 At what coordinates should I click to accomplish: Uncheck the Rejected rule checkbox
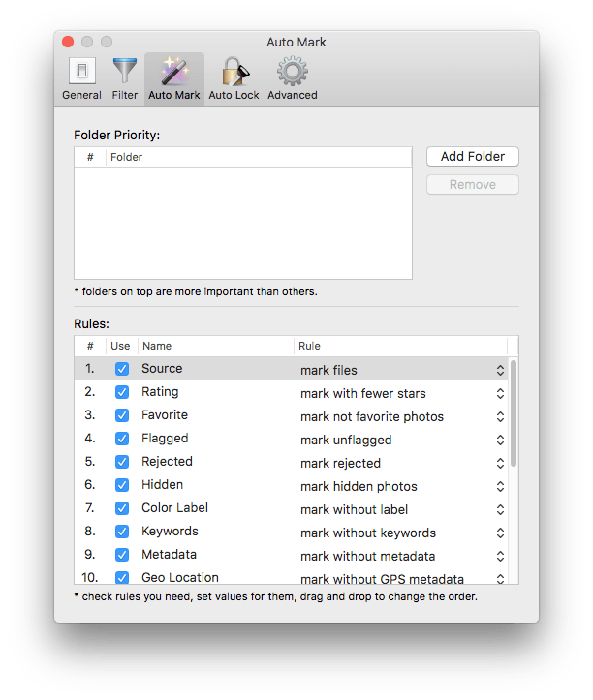122,462
